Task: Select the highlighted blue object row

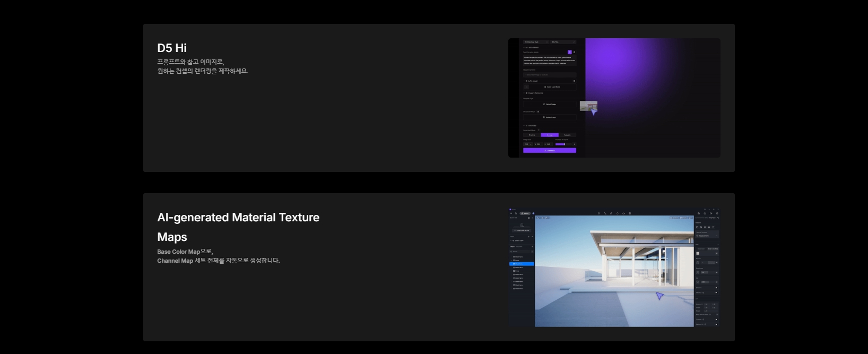Action: 522,264
